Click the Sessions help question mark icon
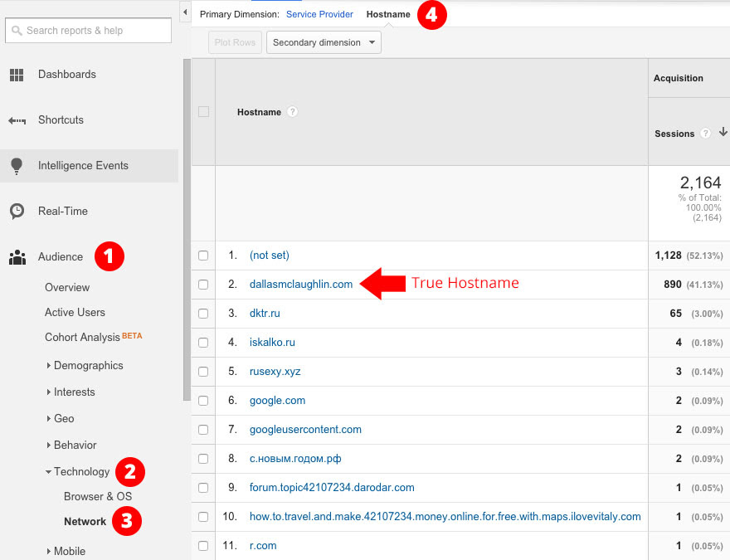Screen dimensions: 730x560 (x=705, y=134)
